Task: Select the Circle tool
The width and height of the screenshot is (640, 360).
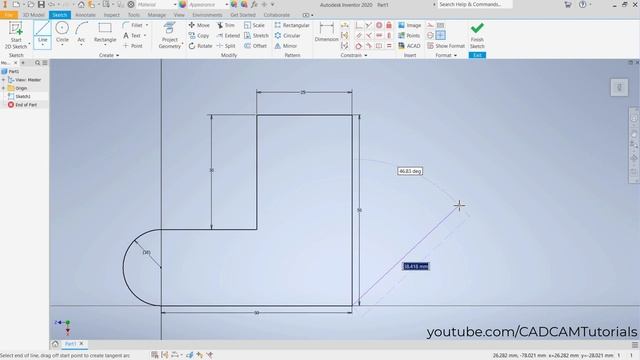Action: coord(62,33)
